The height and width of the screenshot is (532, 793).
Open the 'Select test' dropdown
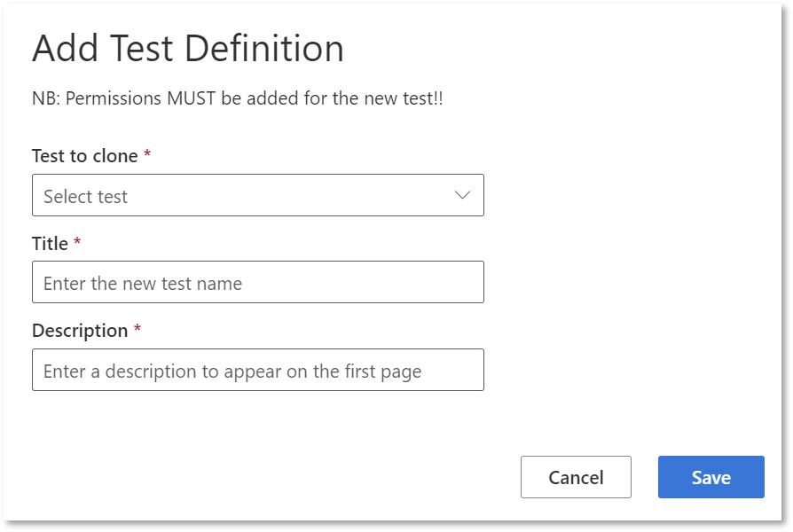[258, 195]
